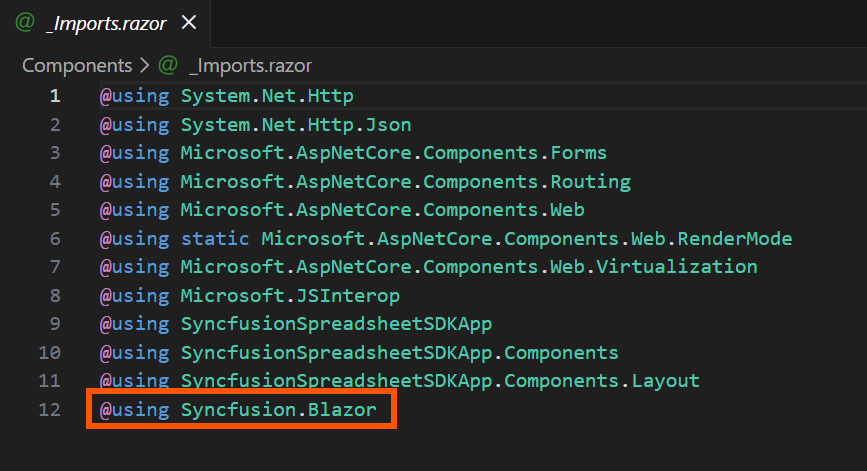Viewport: 867px width, 471px height.
Task: Open the Components breadcrumb folder
Action: pyautogui.click(x=77, y=66)
